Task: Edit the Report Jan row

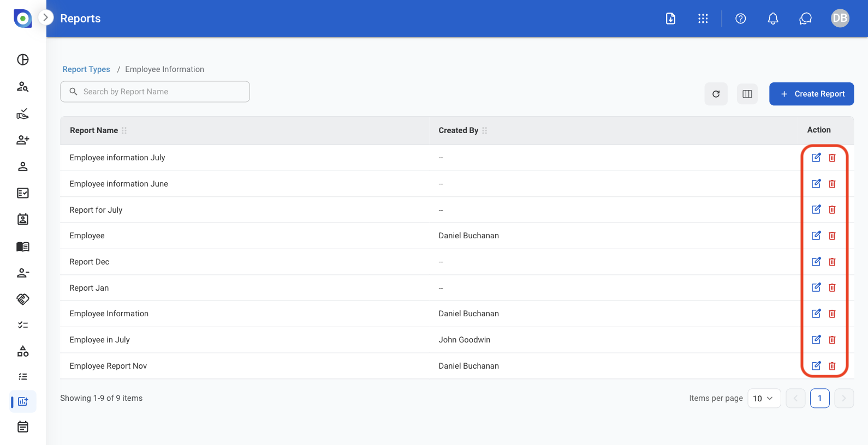Action: (x=816, y=287)
